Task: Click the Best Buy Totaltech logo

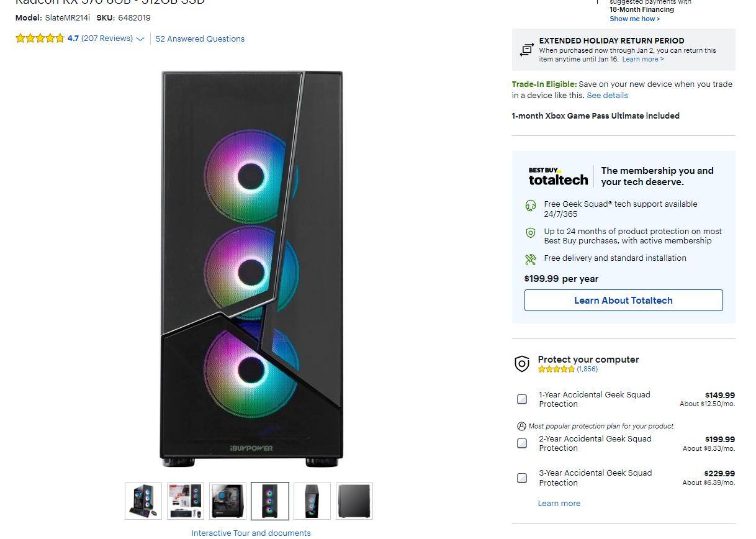Action: click(557, 176)
